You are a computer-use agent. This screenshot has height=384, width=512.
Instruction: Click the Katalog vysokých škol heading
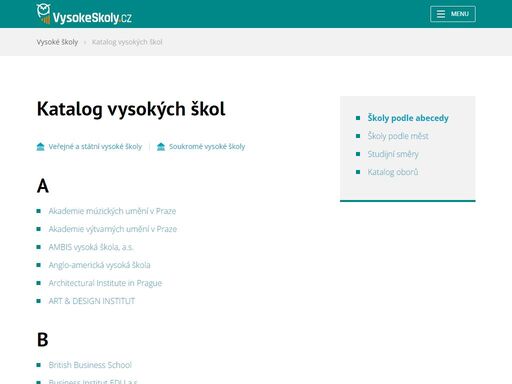pos(131,109)
